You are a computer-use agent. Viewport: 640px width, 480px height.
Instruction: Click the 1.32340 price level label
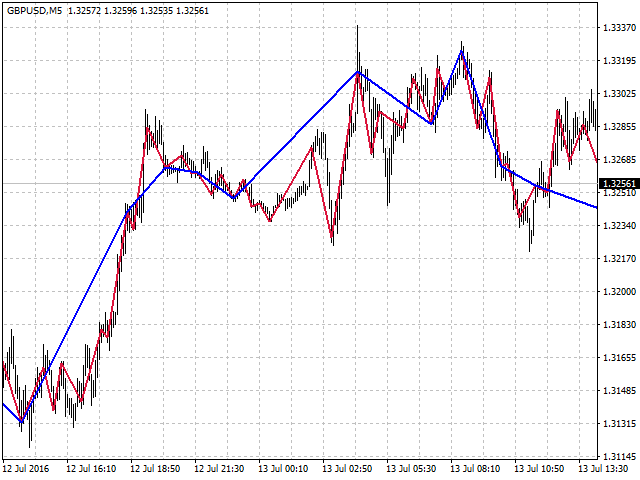point(619,226)
